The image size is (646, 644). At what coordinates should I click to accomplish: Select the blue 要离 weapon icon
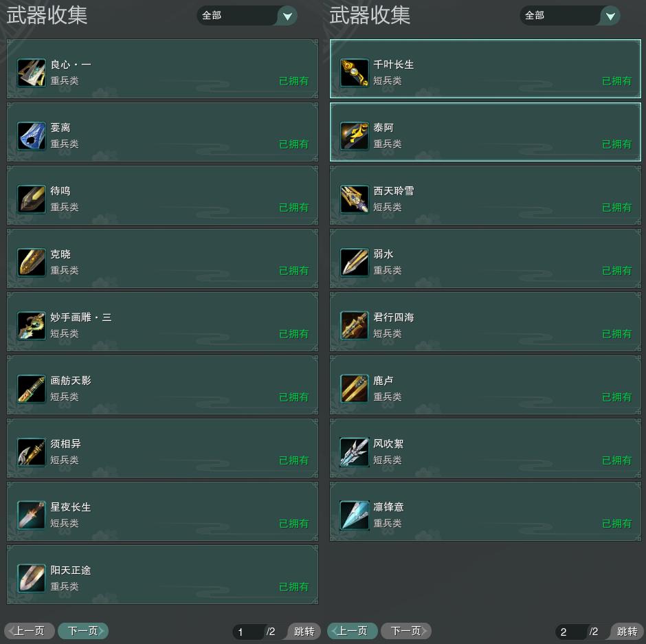(32, 136)
